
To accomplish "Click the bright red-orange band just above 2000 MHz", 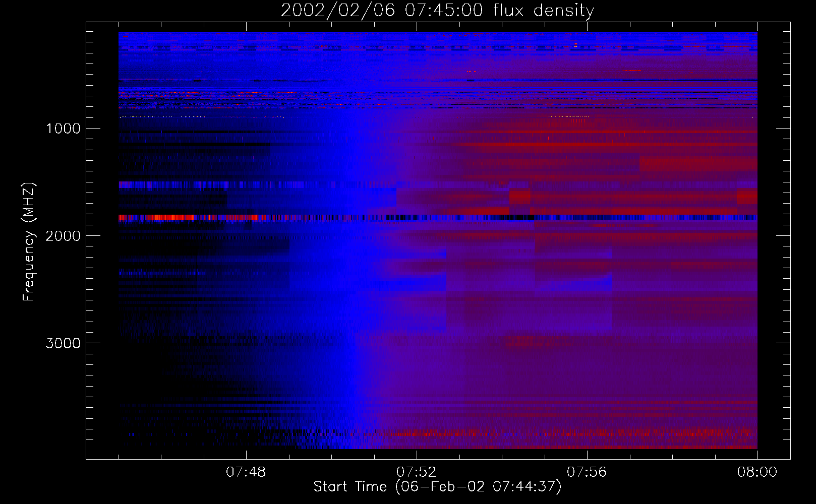I will (193, 218).
